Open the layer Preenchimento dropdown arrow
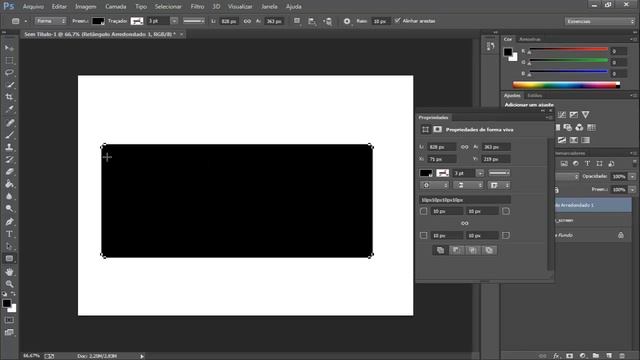Image resolution: width=640 pixels, height=360 pixels. 632,190
